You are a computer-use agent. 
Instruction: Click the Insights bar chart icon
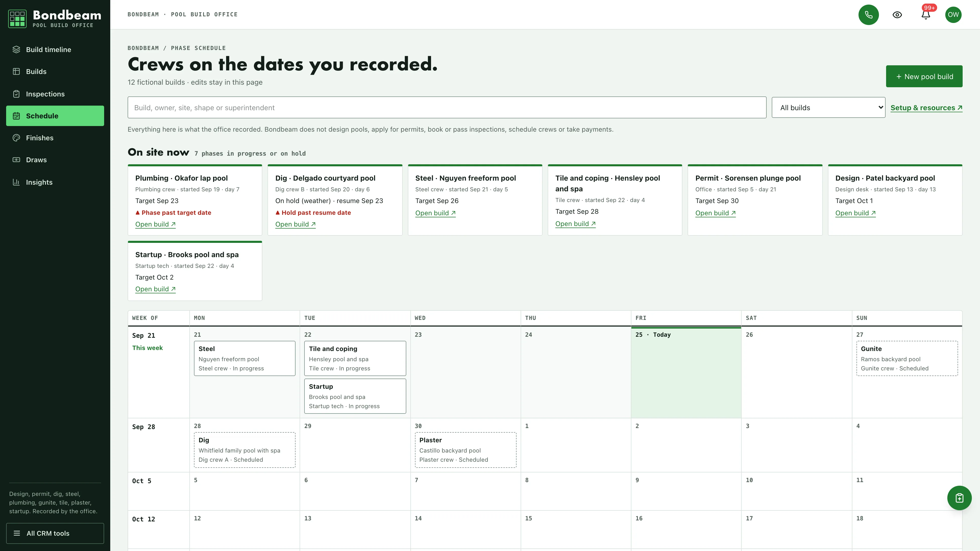pos(16,182)
